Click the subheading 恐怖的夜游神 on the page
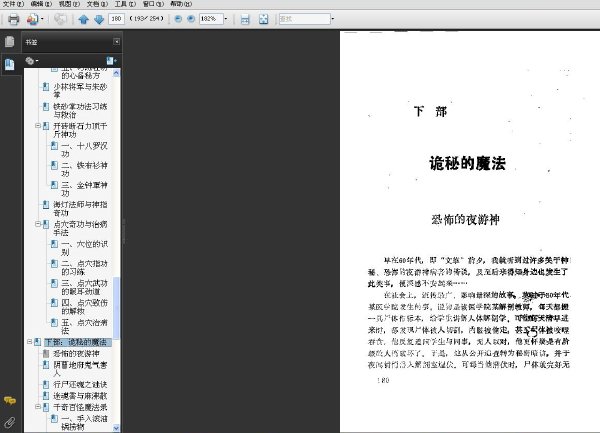 point(465,219)
